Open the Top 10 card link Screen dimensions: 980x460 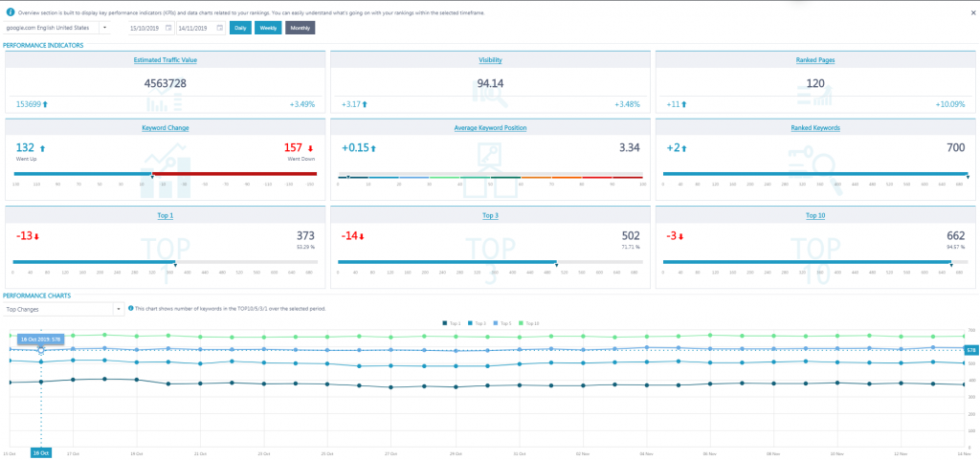pyautogui.click(x=815, y=215)
